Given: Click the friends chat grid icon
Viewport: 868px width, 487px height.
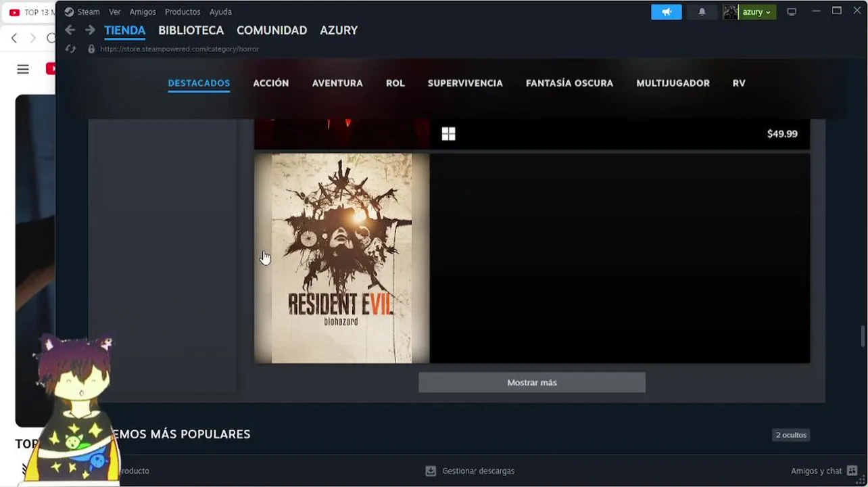Looking at the screenshot, I should (x=852, y=471).
